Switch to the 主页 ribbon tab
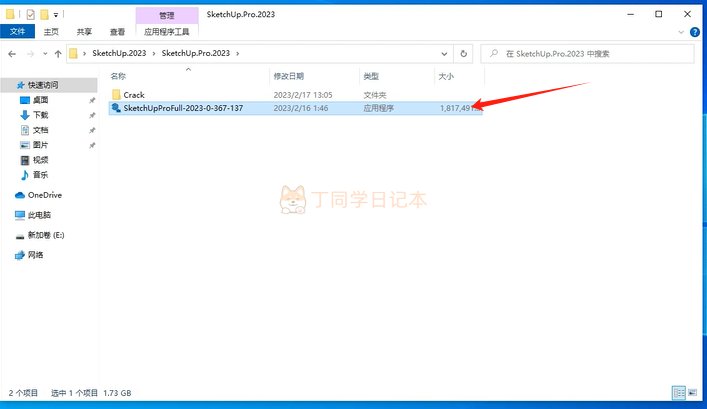The height and width of the screenshot is (409, 707). [x=51, y=32]
